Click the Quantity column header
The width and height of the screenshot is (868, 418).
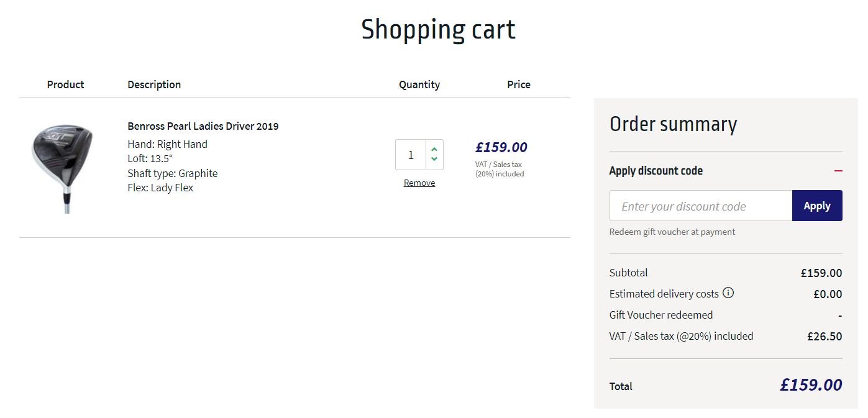(x=419, y=84)
